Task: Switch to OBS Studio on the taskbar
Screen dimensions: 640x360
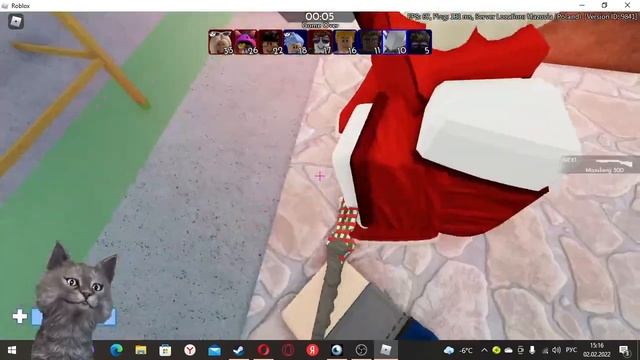Action: click(361, 350)
